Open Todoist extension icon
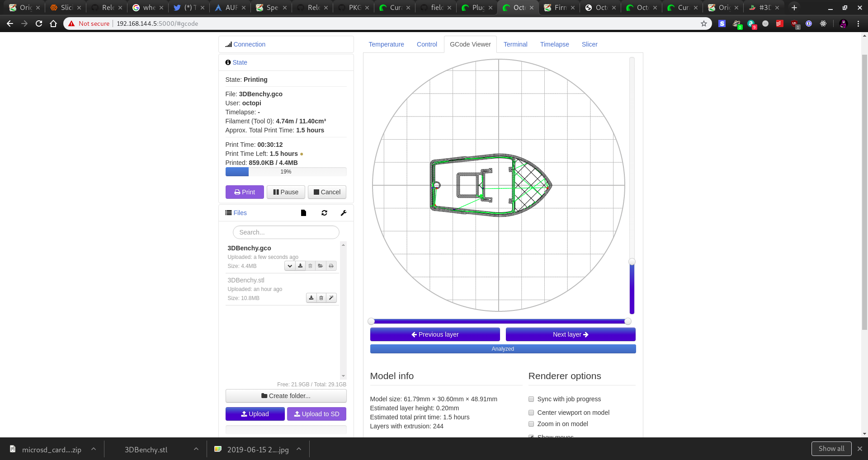This screenshot has width=868, height=460. (x=780, y=23)
